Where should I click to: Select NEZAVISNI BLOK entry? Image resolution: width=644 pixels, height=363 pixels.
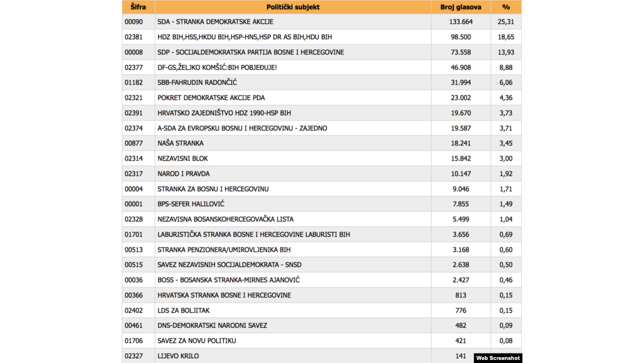[182, 159]
